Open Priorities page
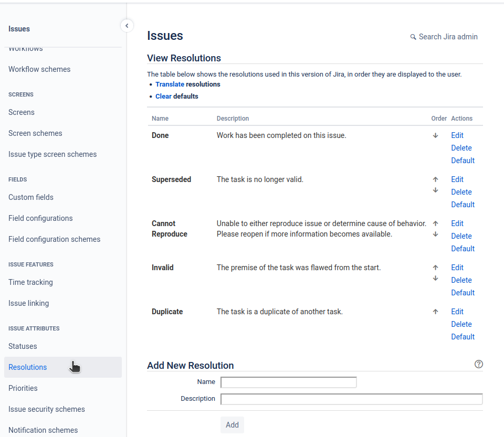Viewport: 504px width, 437px height. [23, 388]
